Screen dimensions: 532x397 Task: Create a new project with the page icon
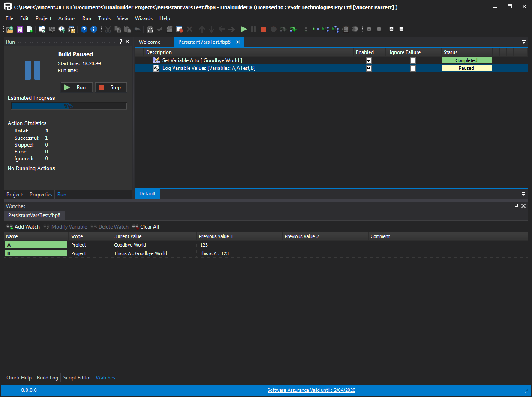click(30, 29)
